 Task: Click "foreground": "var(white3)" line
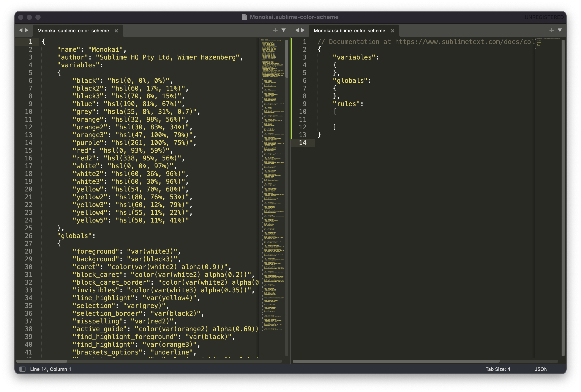tap(126, 251)
